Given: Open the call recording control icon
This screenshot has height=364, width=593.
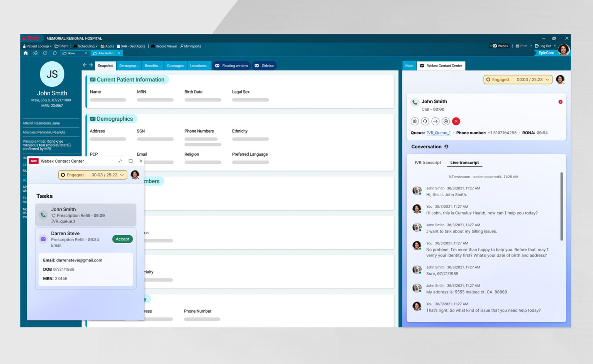Looking at the screenshot, I should 446,121.
